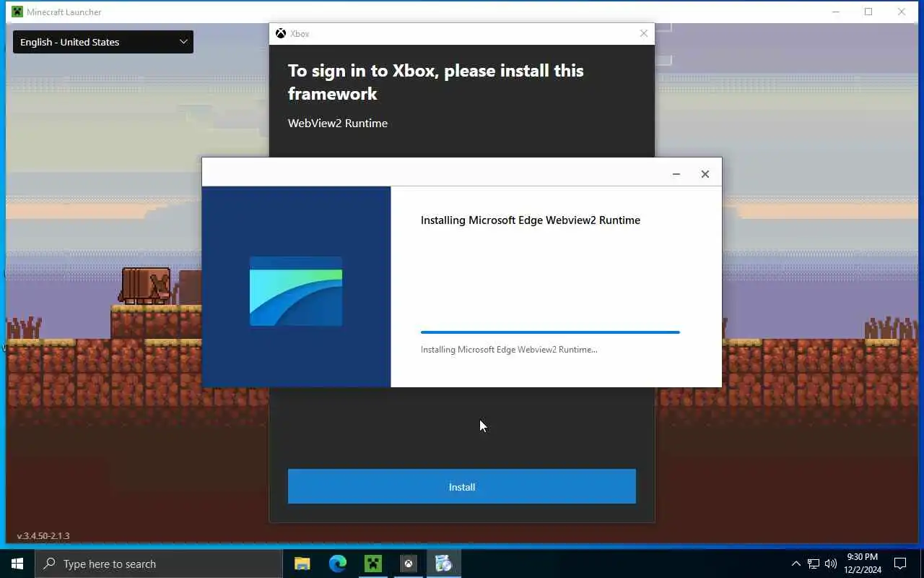Image resolution: width=924 pixels, height=578 pixels.
Task: Switch to Minecraft Launcher taskbar icon
Action: 373,564
